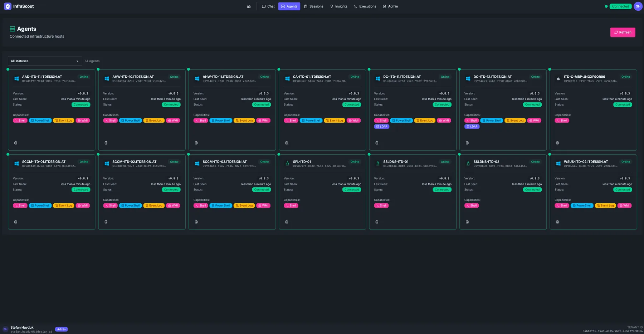The image size is (644, 334).
Task: Click Shell tag on SPL-ITD-01 card
Action: tap(291, 205)
